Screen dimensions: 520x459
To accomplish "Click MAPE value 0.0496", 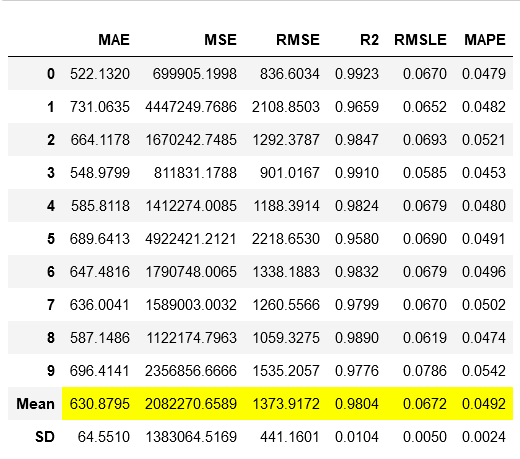I will click(x=484, y=272).
